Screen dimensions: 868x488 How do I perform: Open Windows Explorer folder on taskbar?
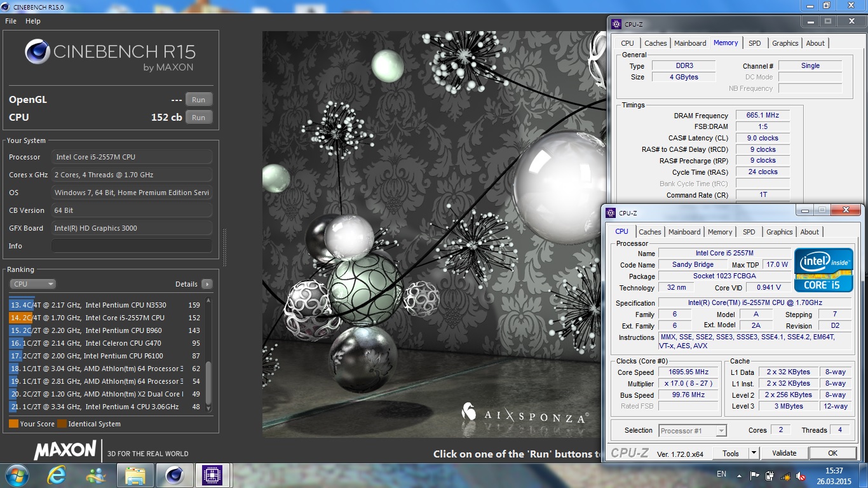click(135, 475)
